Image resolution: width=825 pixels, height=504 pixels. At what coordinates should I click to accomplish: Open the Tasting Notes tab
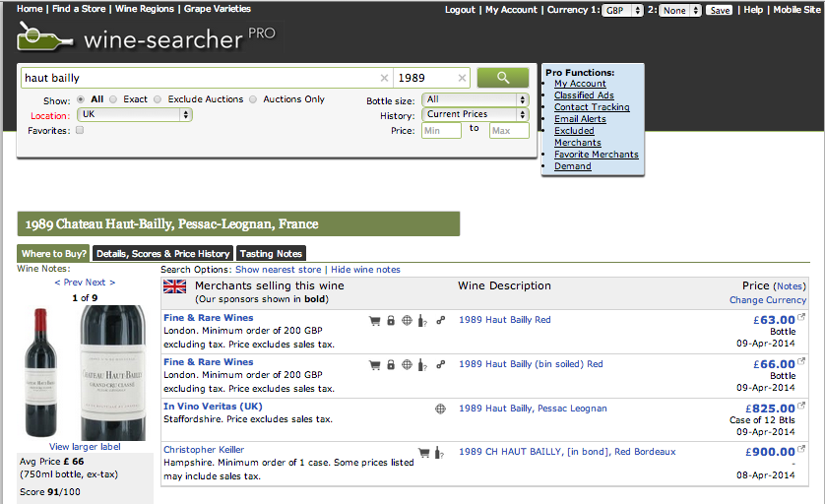[271, 254]
